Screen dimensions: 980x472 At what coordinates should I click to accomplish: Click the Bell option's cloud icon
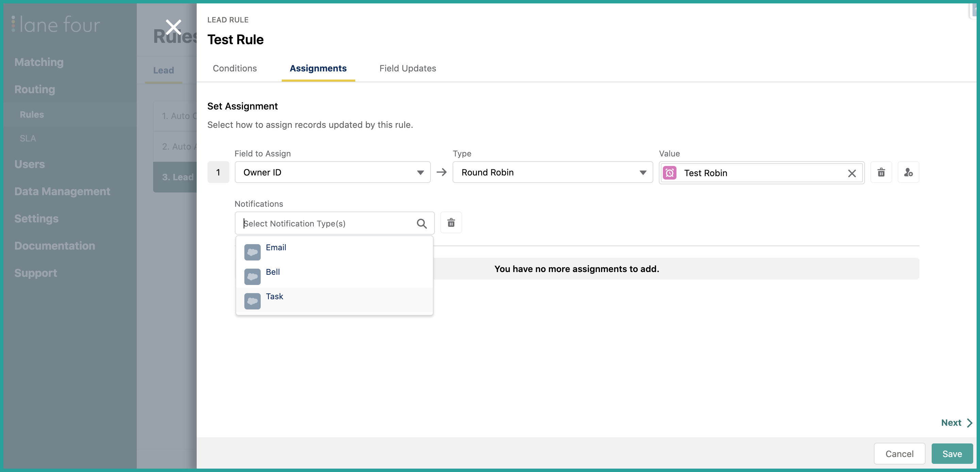252,277
